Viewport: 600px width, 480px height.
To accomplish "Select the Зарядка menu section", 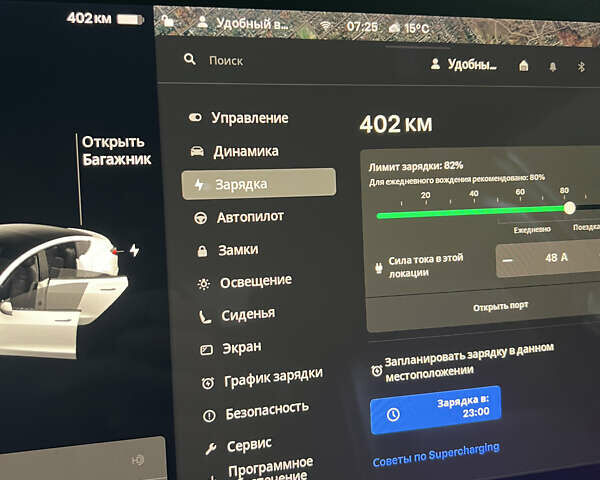I will click(259, 184).
